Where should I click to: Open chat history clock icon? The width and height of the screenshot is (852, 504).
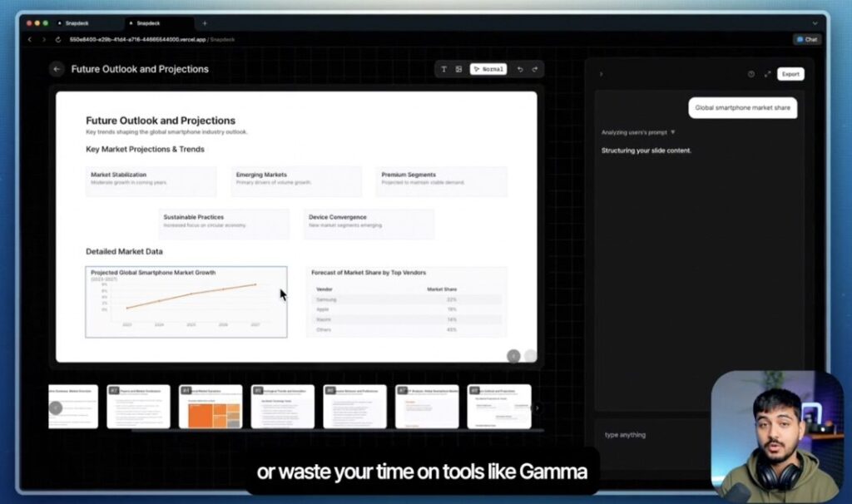tap(751, 74)
